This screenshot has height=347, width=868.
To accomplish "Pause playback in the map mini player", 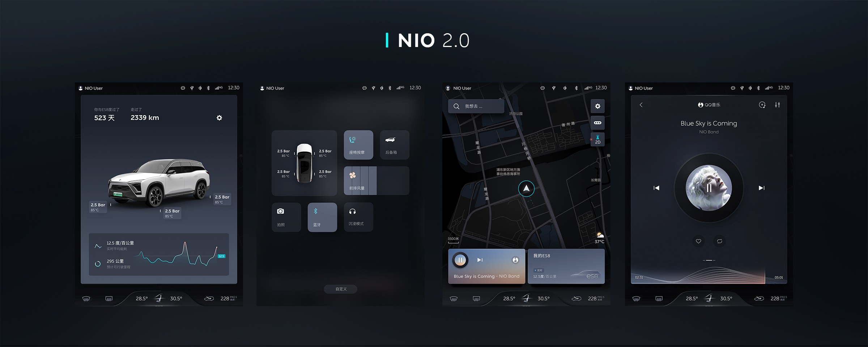I will tap(460, 260).
